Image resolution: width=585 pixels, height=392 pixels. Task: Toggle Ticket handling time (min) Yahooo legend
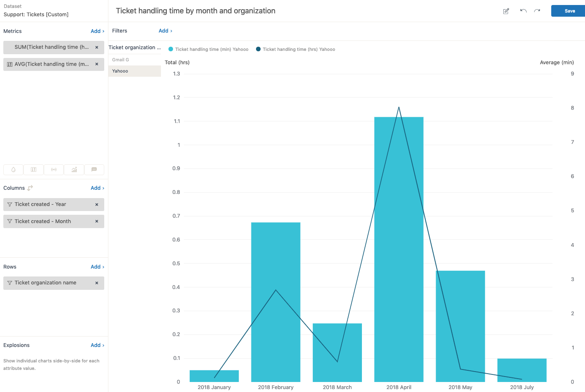point(208,49)
